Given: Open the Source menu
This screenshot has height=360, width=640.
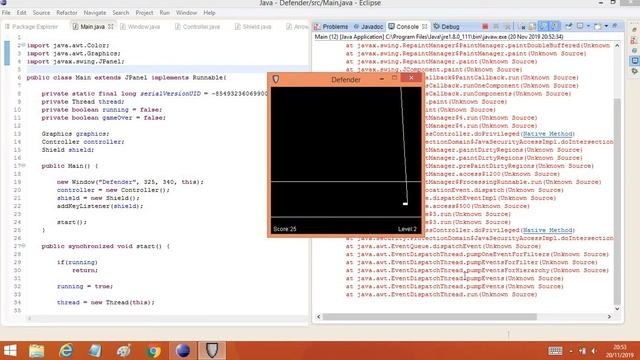Looking at the screenshot, I should (41, 13).
